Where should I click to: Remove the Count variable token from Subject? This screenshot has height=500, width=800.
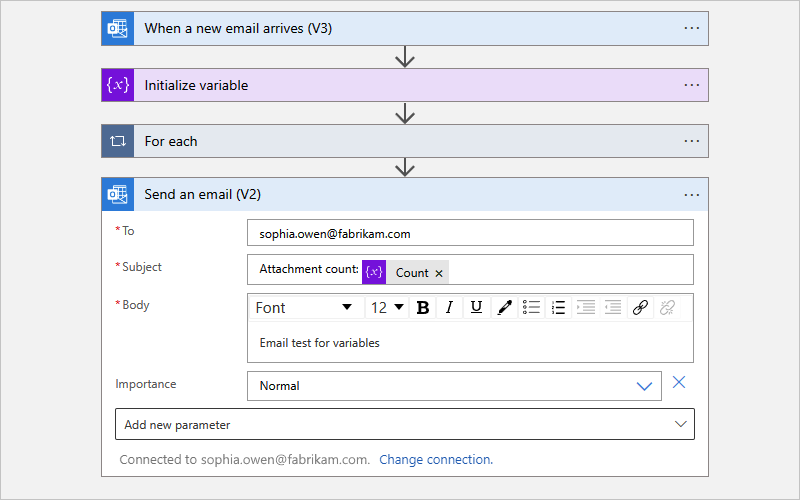click(x=439, y=273)
